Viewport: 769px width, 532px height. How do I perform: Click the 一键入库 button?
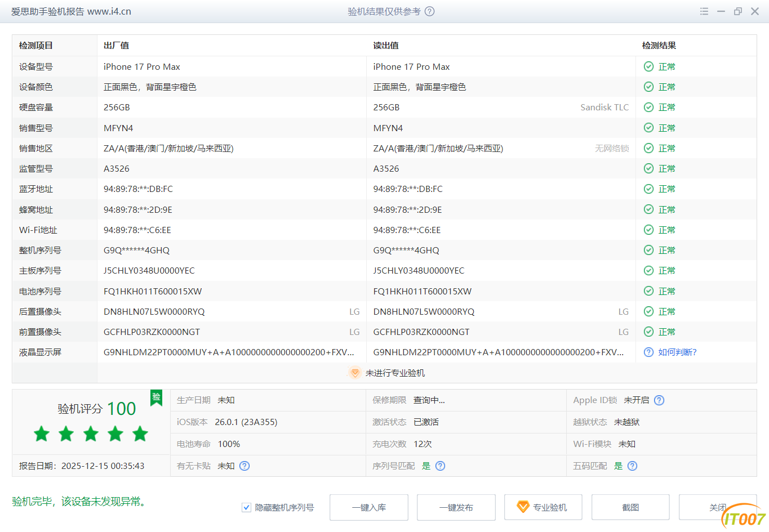(369, 507)
